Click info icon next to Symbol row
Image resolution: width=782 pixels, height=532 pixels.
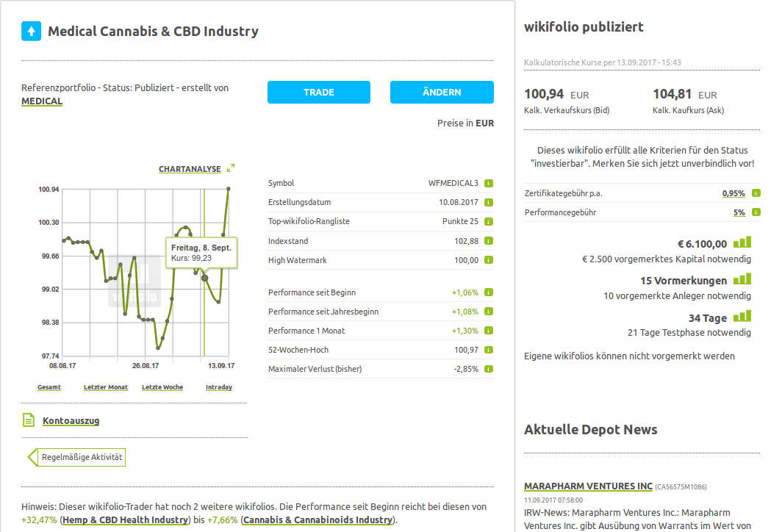489,184
